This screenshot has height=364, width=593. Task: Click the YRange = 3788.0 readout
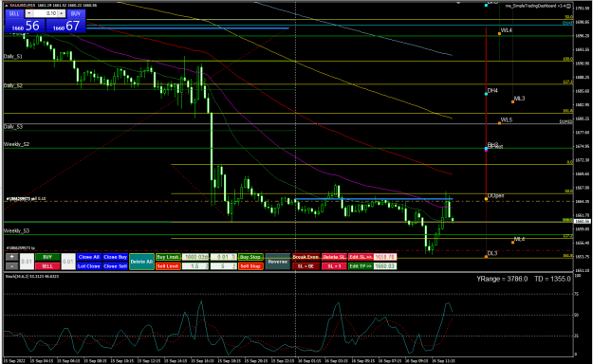click(x=502, y=279)
